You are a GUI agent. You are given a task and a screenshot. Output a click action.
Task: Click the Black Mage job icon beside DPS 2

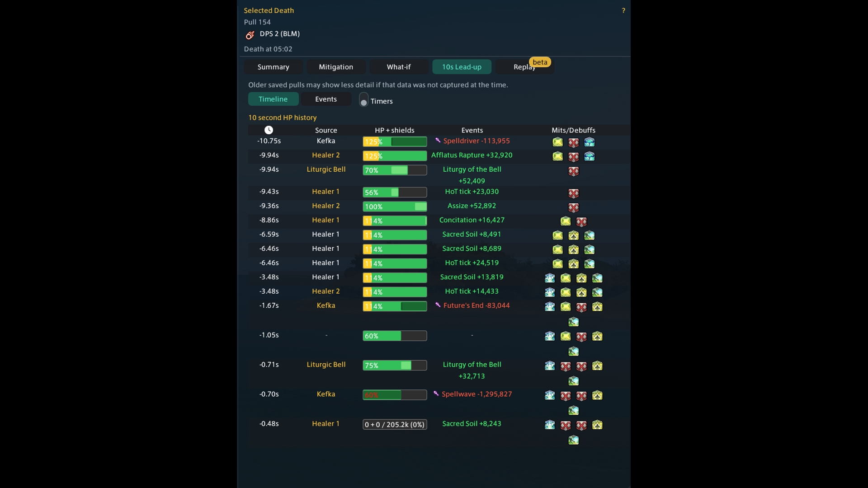click(x=250, y=35)
